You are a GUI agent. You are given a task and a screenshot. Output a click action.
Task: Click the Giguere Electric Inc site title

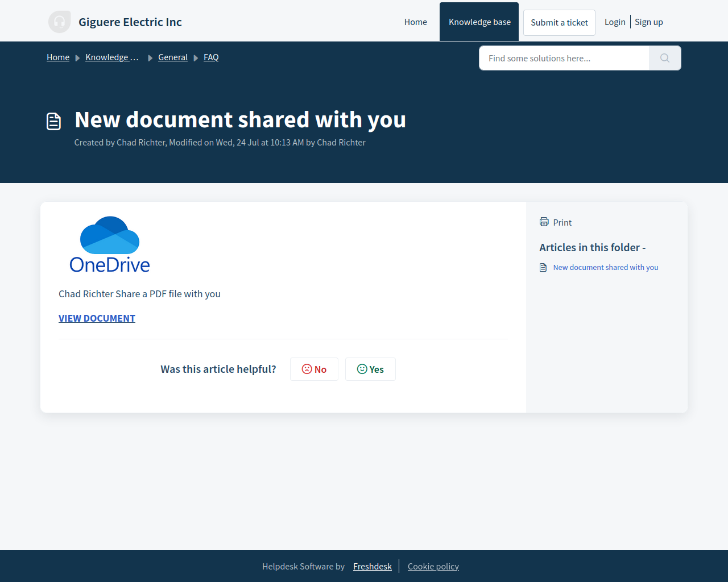(130, 22)
